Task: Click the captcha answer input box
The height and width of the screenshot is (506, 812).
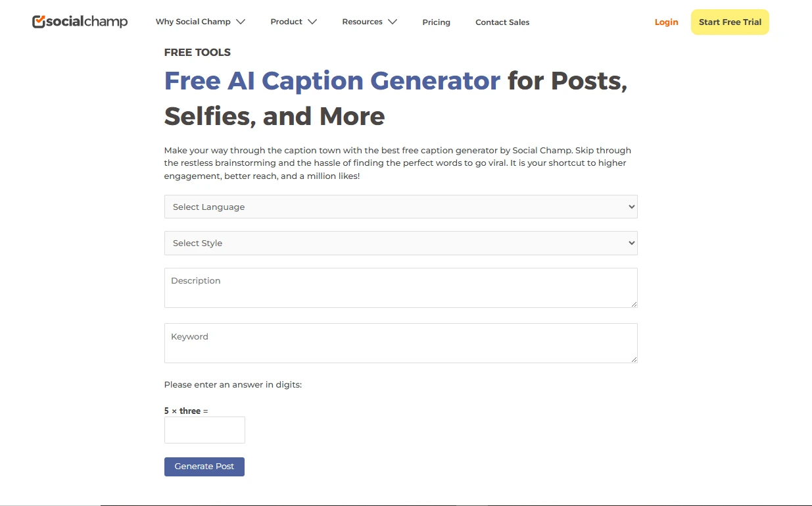Action: click(x=204, y=430)
